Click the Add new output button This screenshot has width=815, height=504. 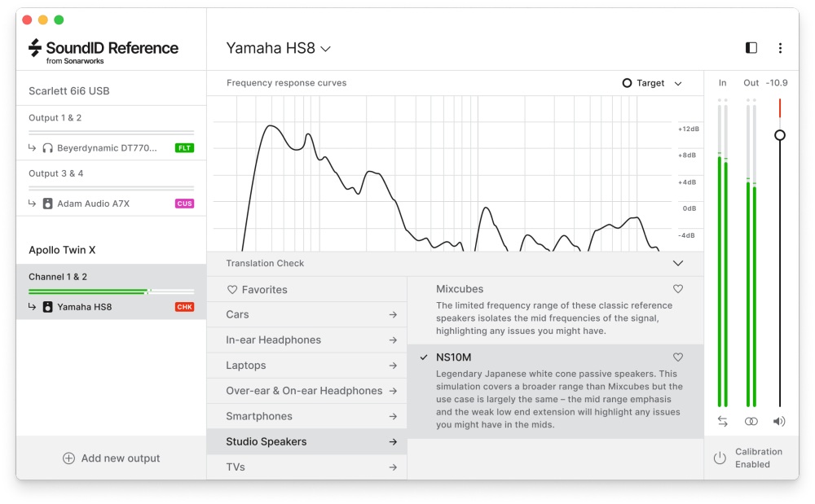coord(111,458)
